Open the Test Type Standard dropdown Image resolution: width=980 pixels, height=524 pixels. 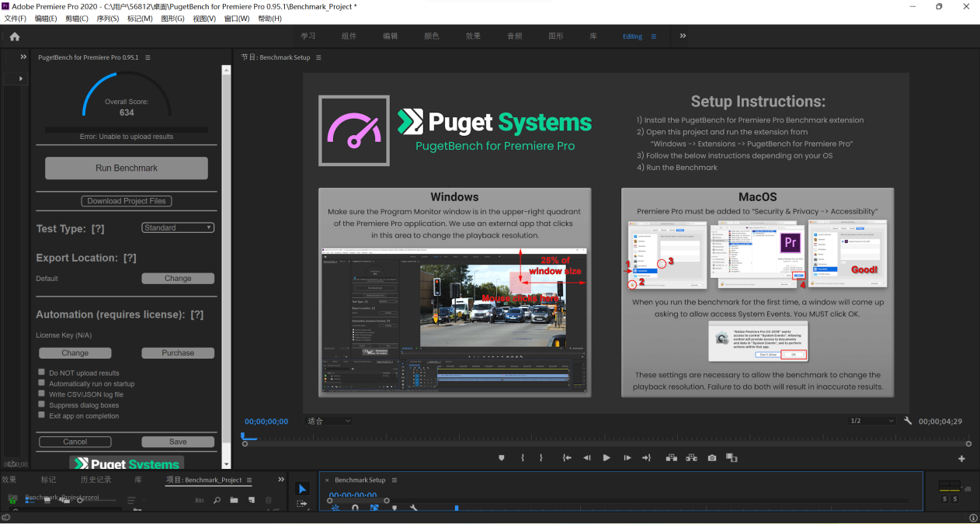tap(177, 227)
